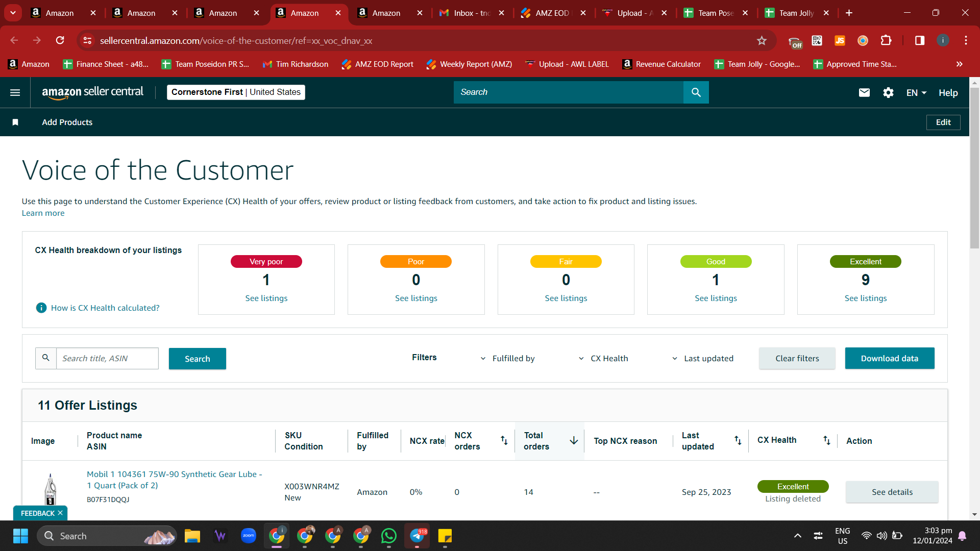This screenshot has width=980, height=551.
Task: Click Download data button
Action: click(x=890, y=359)
